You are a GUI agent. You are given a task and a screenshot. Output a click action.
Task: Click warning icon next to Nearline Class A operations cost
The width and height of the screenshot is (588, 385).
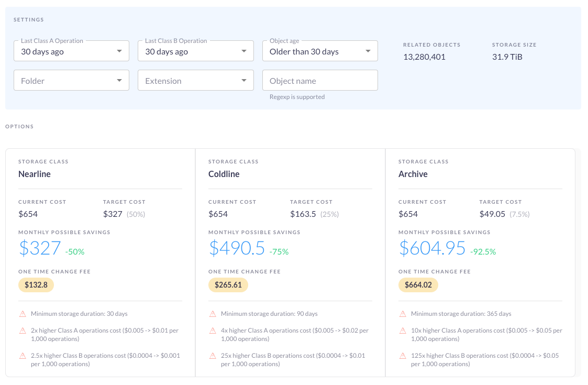[x=22, y=331]
